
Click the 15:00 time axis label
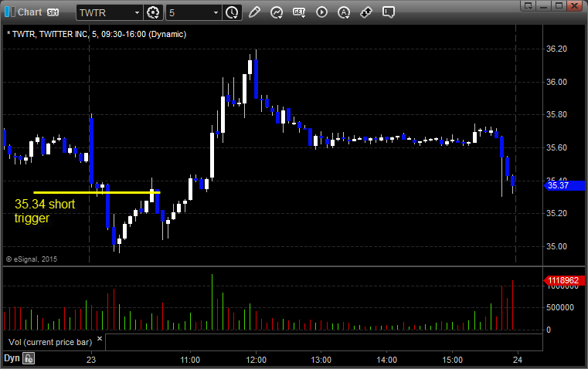452,360
